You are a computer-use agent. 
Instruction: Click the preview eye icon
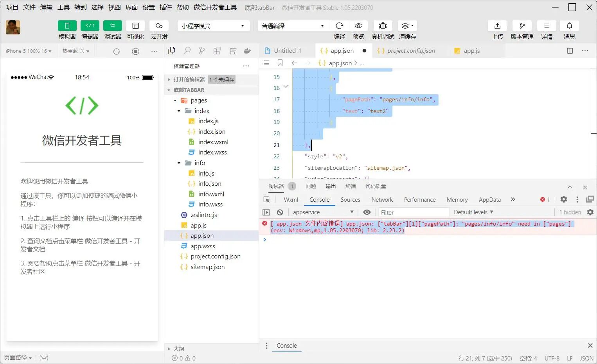(x=358, y=26)
